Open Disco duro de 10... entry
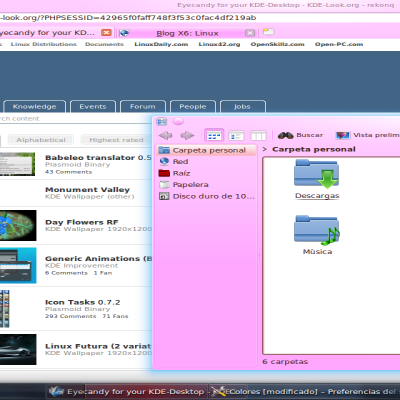Image resolution: width=400 pixels, height=400 pixels. pyautogui.click(x=207, y=196)
